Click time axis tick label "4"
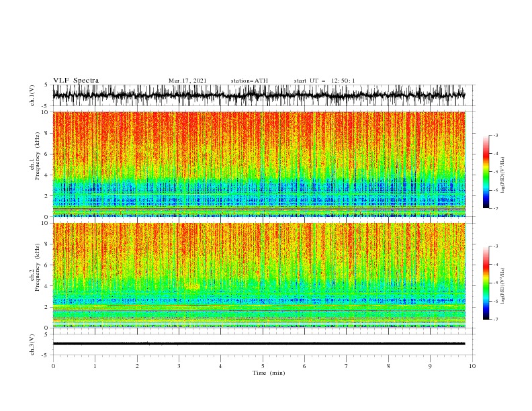 coord(220,366)
